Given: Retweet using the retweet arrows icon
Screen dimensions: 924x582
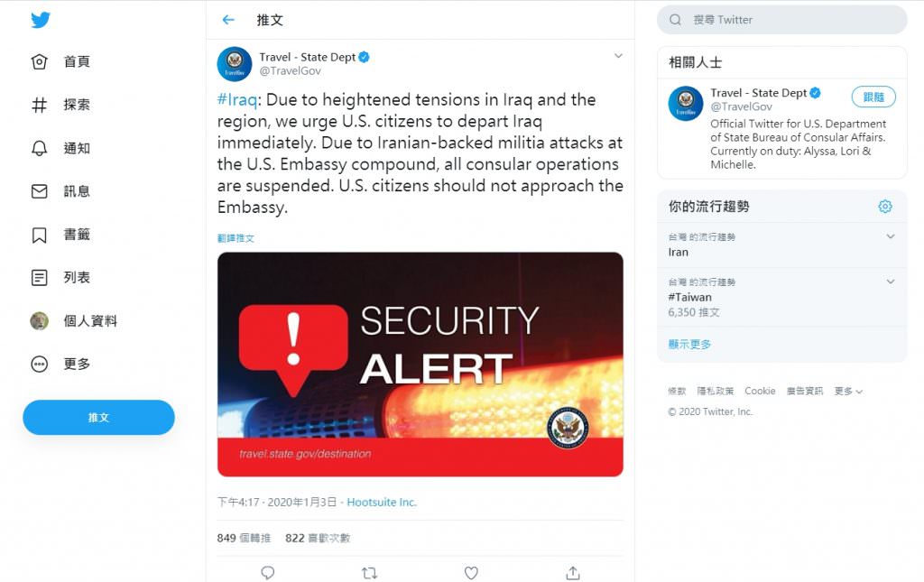Looking at the screenshot, I should (x=369, y=573).
